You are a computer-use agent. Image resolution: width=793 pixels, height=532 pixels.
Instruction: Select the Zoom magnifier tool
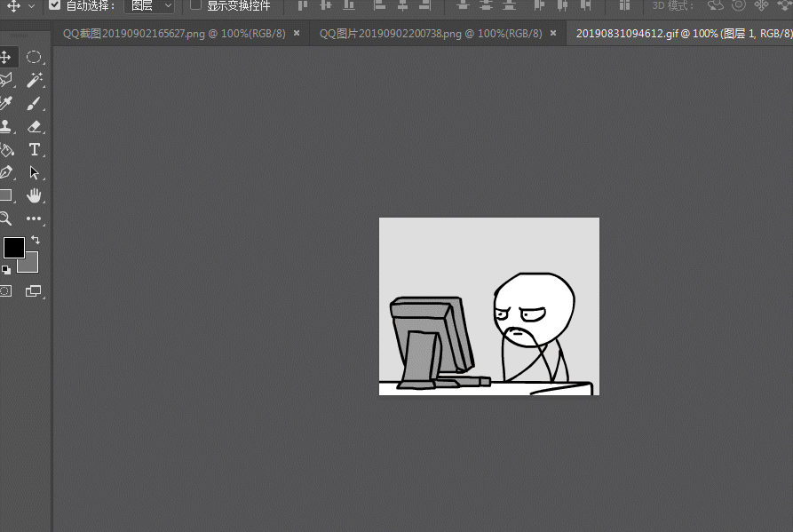[x=6, y=218]
